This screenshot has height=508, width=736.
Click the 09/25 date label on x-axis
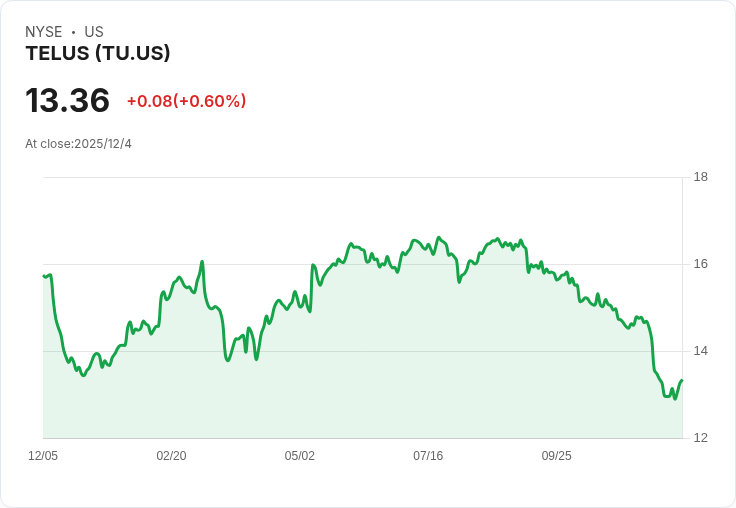557,456
